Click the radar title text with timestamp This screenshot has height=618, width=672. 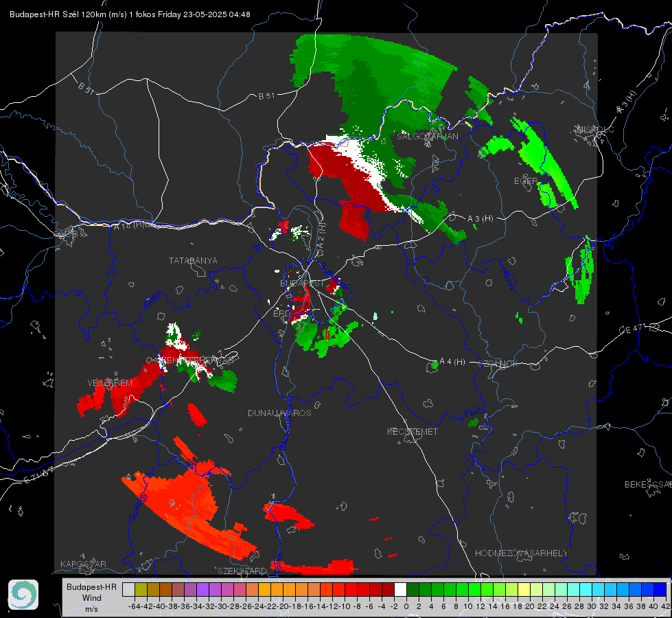tap(130, 14)
